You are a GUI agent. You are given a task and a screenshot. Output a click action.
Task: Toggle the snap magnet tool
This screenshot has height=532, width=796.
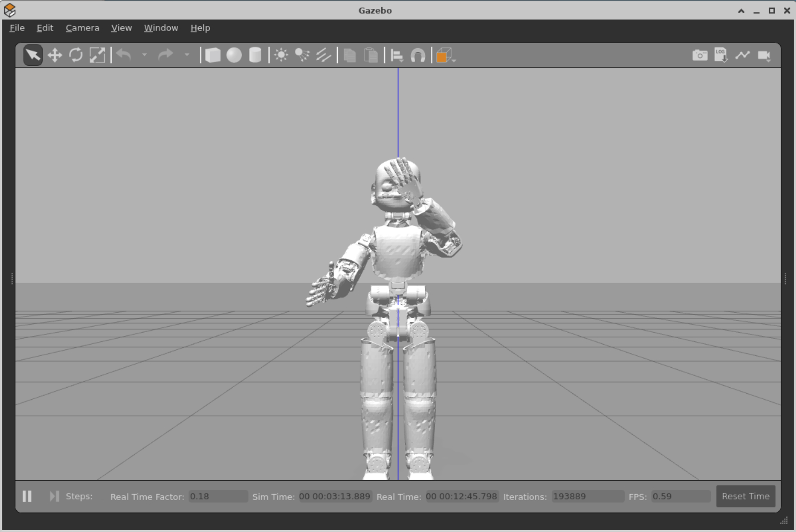pos(418,56)
